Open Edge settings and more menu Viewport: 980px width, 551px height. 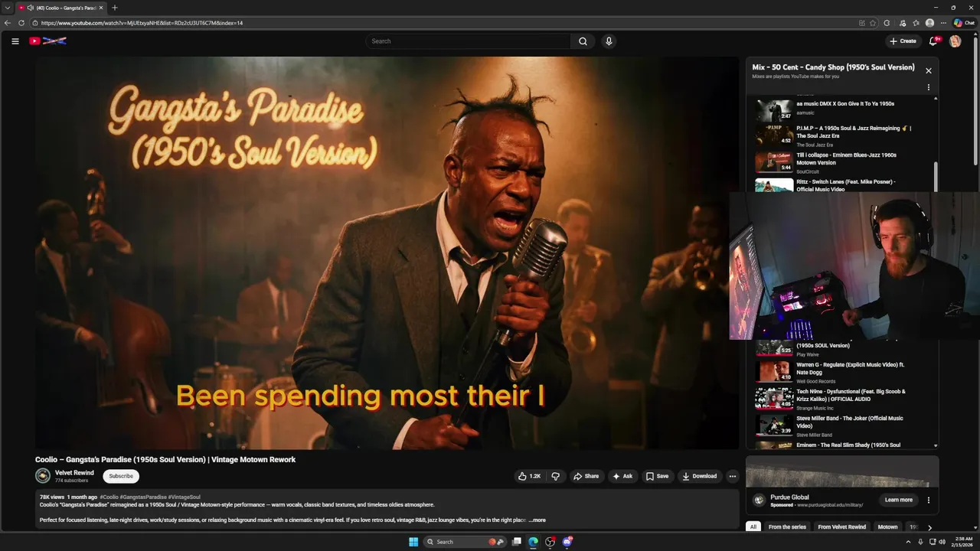click(943, 23)
